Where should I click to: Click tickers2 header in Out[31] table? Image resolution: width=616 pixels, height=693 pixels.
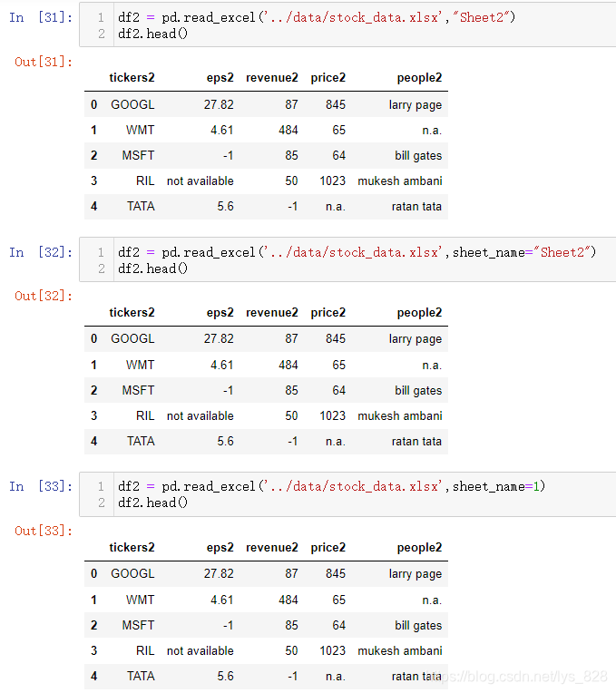132,78
